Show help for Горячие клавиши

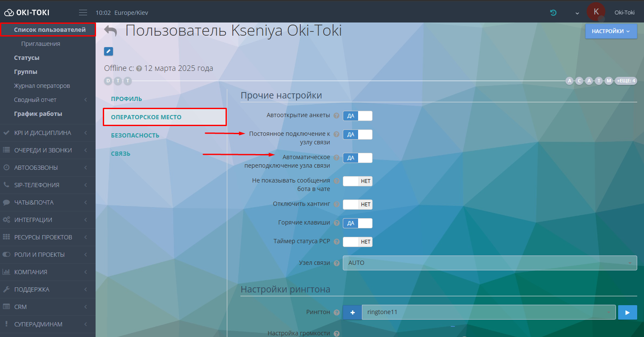(x=336, y=223)
